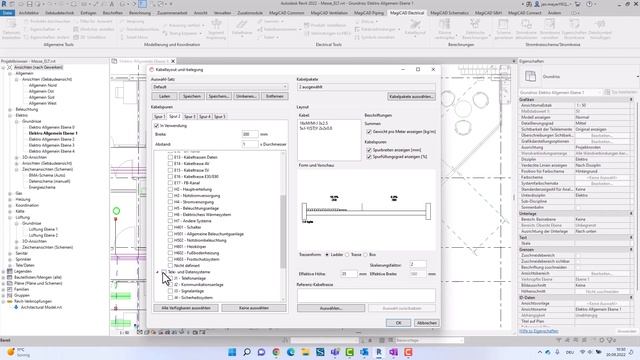640x360 pixels.
Task: Select the Box radio button
Action: point(365,255)
